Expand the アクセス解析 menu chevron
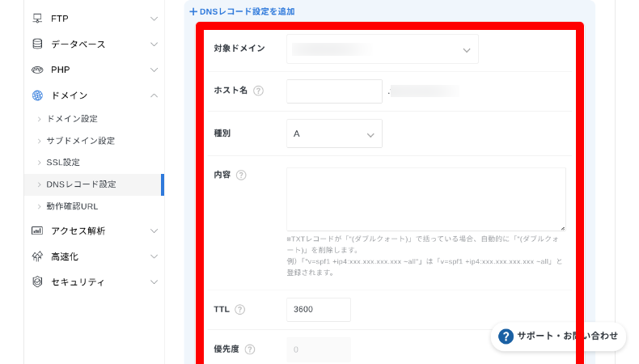The image size is (639, 364). (154, 231)
